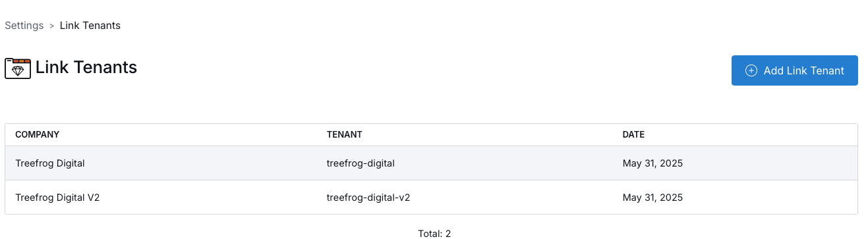Screen dimensions: 868x239
Task: Click the breadcrumb separator arrow
Action: pos(51,26)
